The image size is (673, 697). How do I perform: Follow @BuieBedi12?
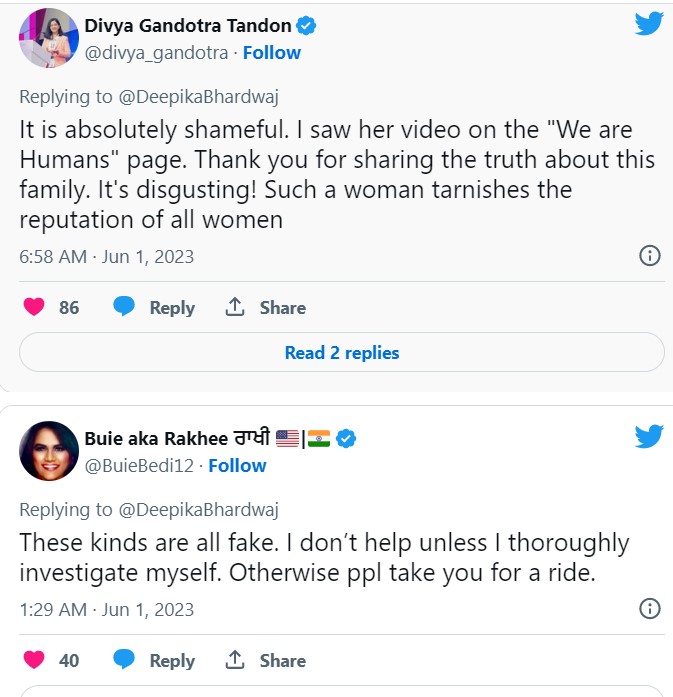(x=237, y=465)
